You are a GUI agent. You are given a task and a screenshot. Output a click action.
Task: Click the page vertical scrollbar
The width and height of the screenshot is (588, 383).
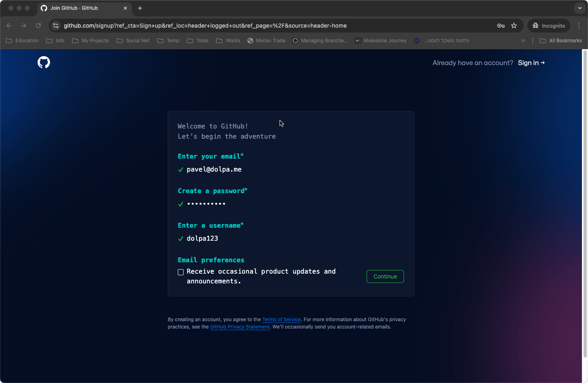tap(585, 203)
